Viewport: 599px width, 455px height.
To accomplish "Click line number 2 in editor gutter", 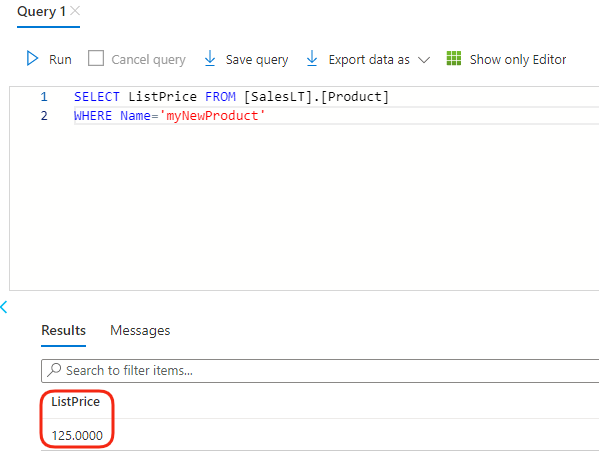I will tap(44, 116).
